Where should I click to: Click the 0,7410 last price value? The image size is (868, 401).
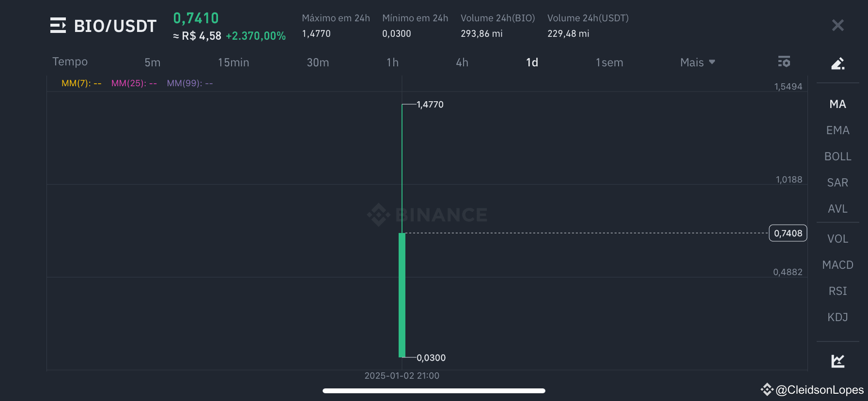(x=196, y=18)
